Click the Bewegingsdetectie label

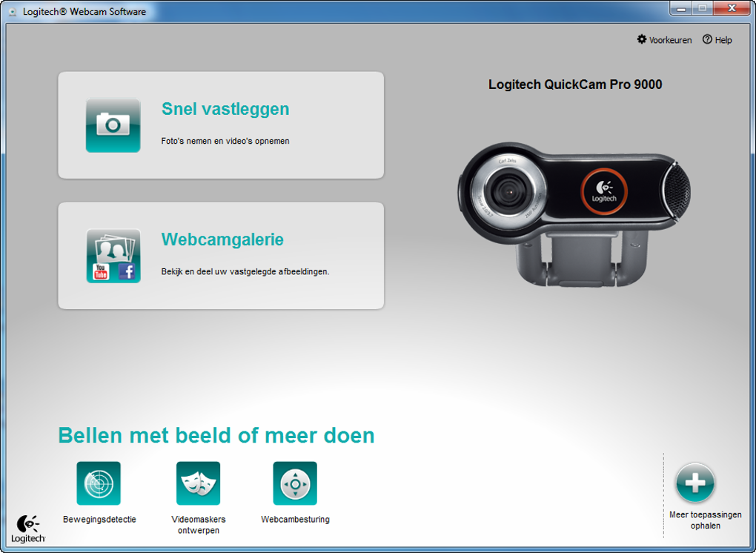pyautogui.click(x=99, y=519)
